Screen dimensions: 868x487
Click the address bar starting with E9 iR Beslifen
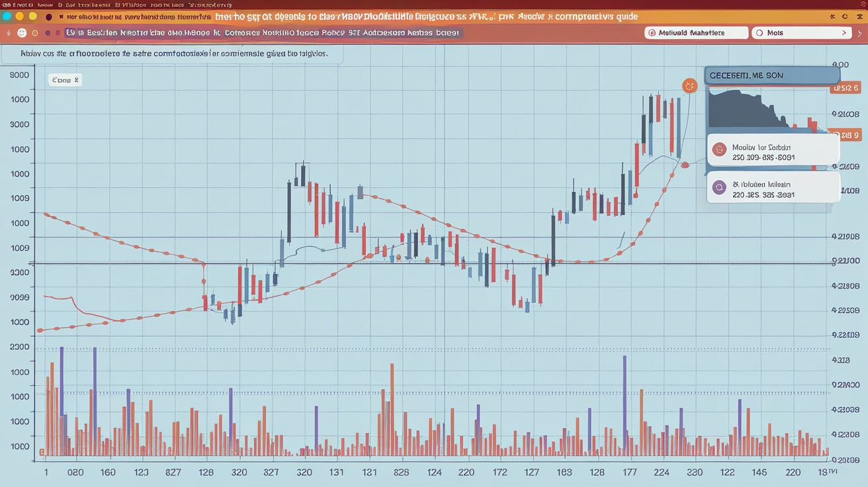(x=263, y=32)
